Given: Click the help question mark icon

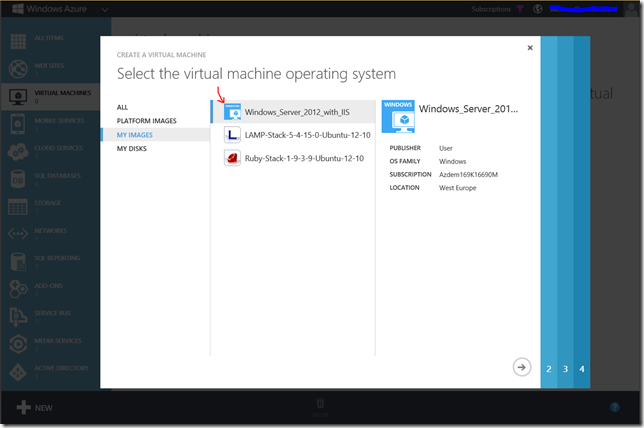Looking at the screenshot, I should tap(615, 407).
